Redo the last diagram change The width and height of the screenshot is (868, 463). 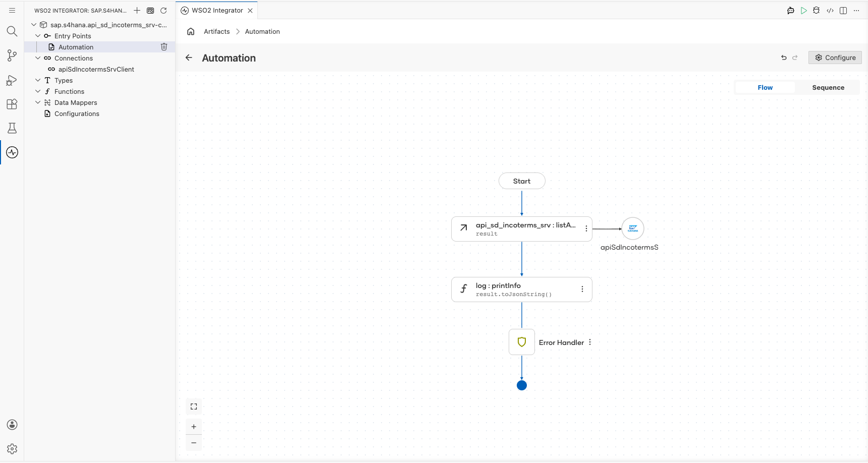click(x=795, y=57)
